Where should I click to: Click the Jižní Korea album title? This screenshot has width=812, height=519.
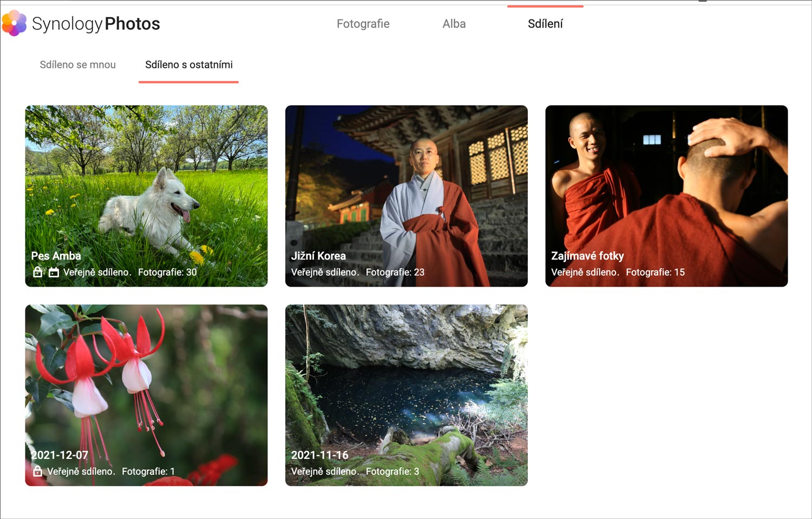tap(318, 256)
